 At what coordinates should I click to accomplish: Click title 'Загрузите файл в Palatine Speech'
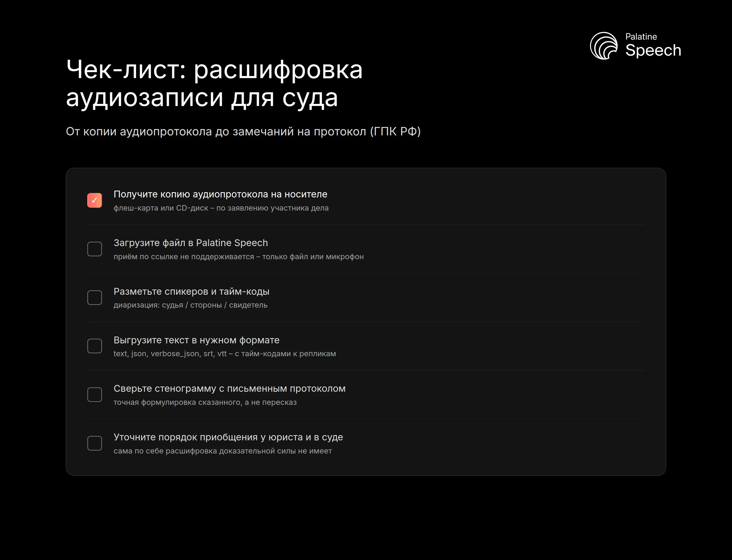(x=191, y=243)
